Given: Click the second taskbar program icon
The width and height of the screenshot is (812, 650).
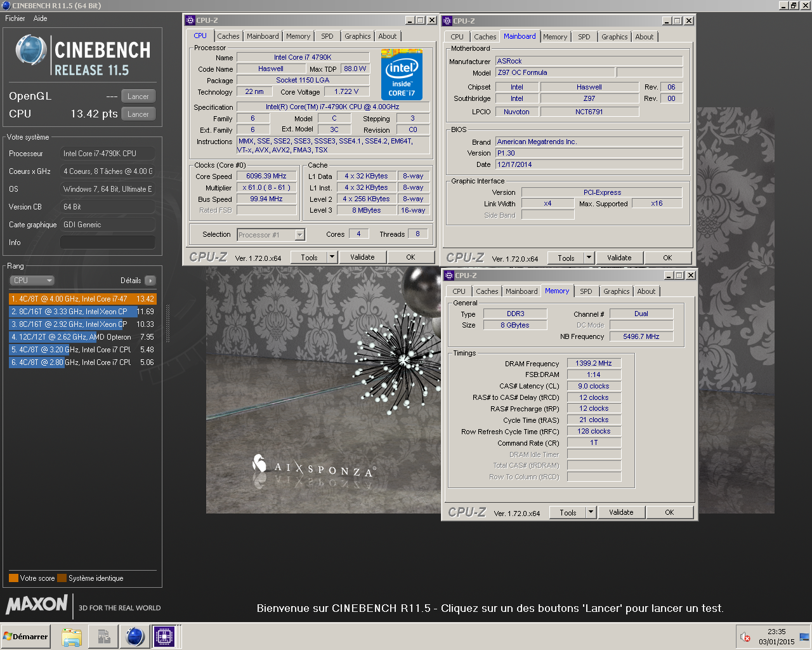Looking at the screenshot, I should [x=103, y=637].
